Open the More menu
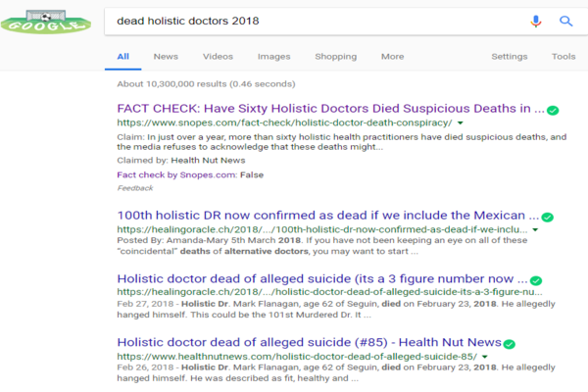Image resolution: width=588 pixels, height=392 pixels. click(x=393, y=57)
